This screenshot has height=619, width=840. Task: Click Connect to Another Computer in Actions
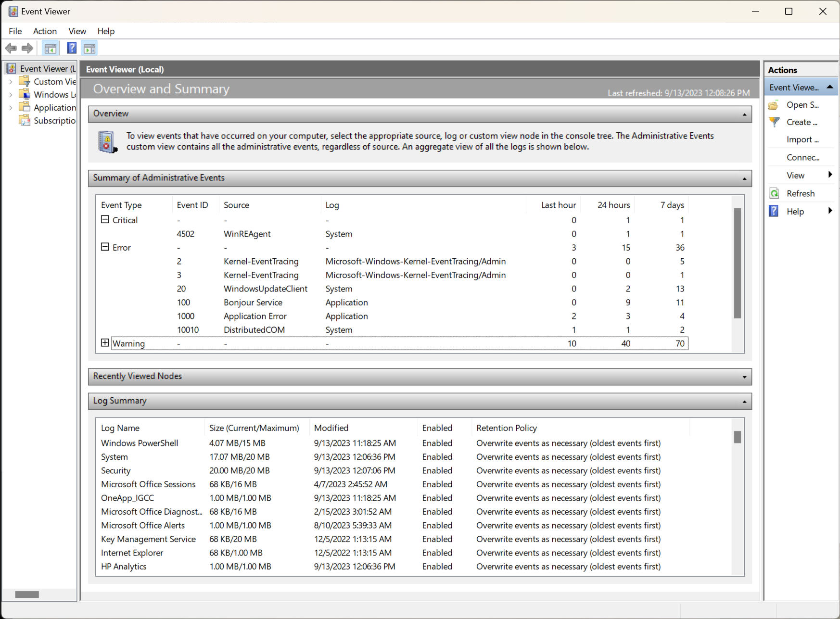coord(802,157)
